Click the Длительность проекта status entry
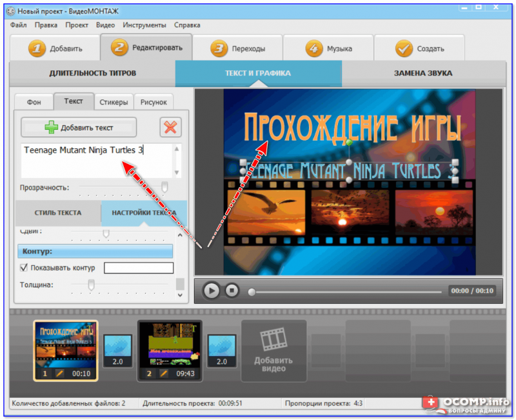 192,403
